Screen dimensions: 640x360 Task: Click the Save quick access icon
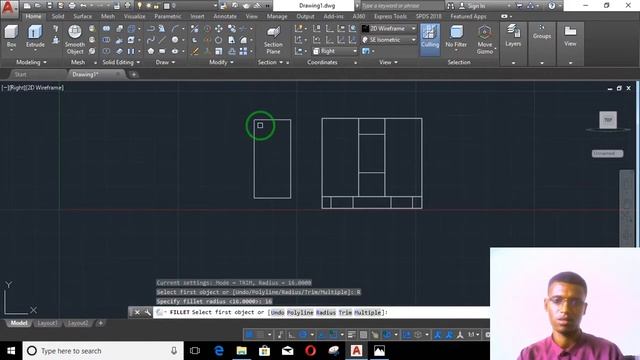point(49,6)
